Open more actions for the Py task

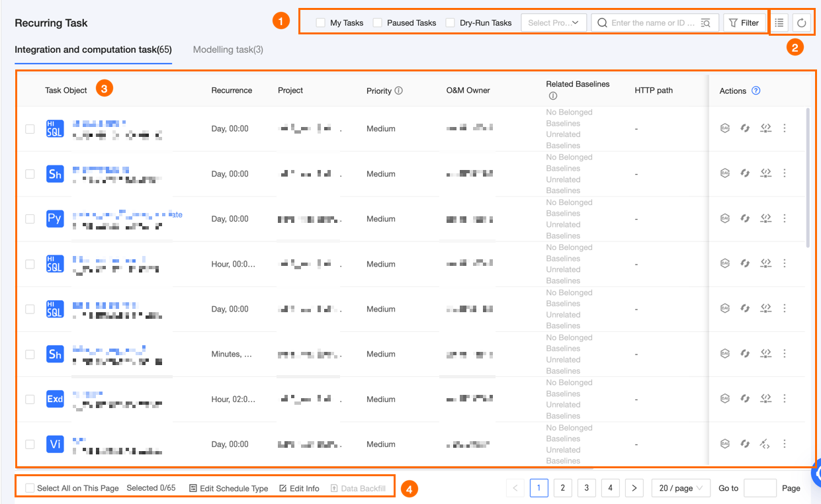pyautogui.click(x=785, y=218)
